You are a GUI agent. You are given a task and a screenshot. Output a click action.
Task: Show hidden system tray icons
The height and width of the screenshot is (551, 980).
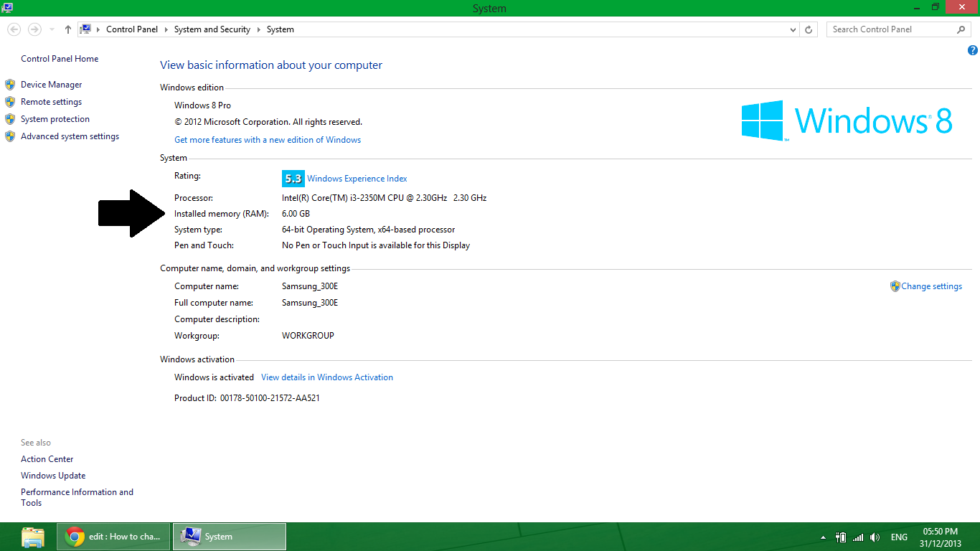(823, 536)
